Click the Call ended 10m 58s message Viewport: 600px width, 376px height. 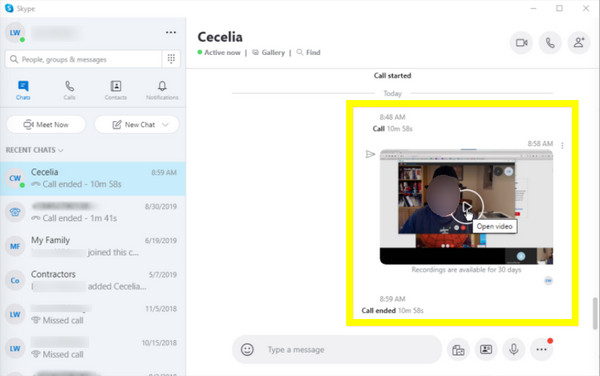pos(393,310)
